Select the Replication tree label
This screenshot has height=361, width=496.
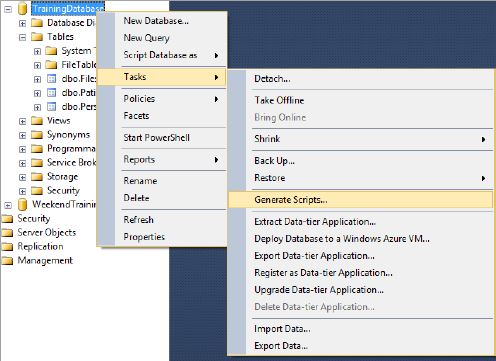(40, 247)
